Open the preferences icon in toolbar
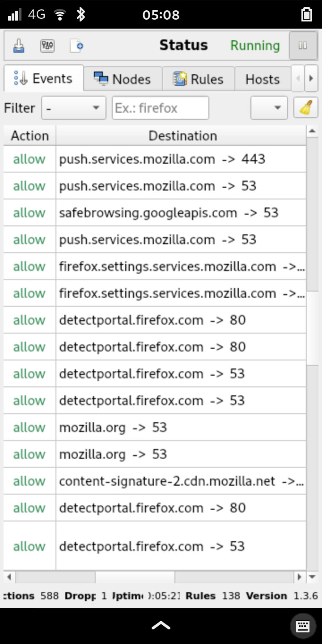Viewport: 322px width, 644px height. (47, 46)
